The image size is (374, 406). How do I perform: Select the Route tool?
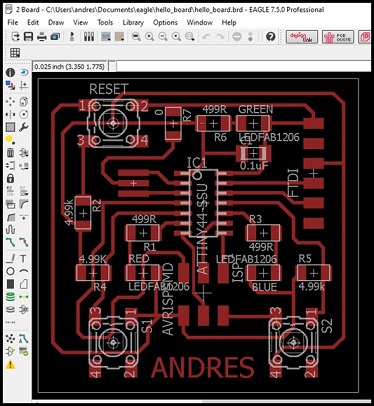point(10,242)
